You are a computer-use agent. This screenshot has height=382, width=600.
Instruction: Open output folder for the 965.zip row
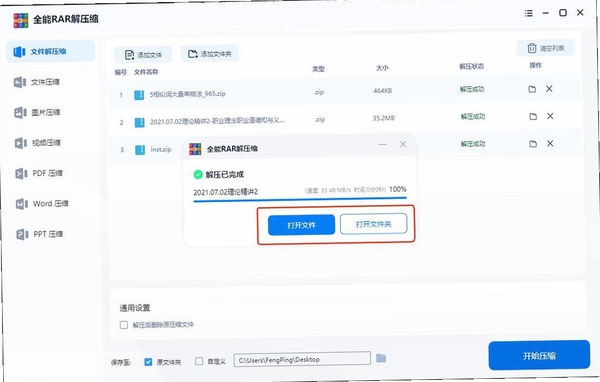[532, 89]
